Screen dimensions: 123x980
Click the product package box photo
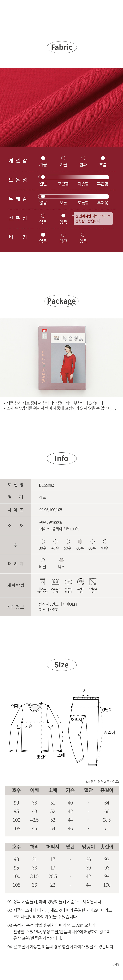coord(61,358)
